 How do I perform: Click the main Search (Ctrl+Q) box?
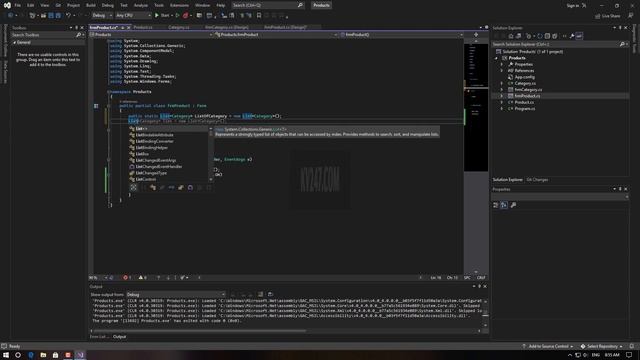(267, 5)
